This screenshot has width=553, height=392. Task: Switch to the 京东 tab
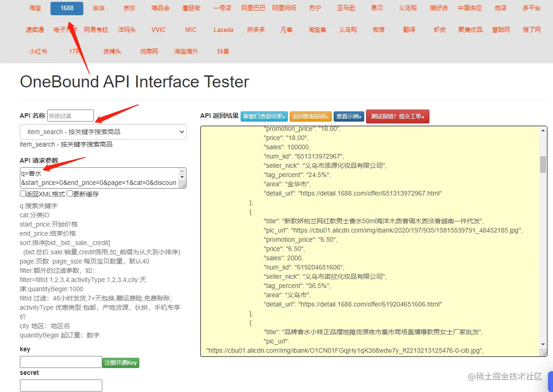(130, 8)
